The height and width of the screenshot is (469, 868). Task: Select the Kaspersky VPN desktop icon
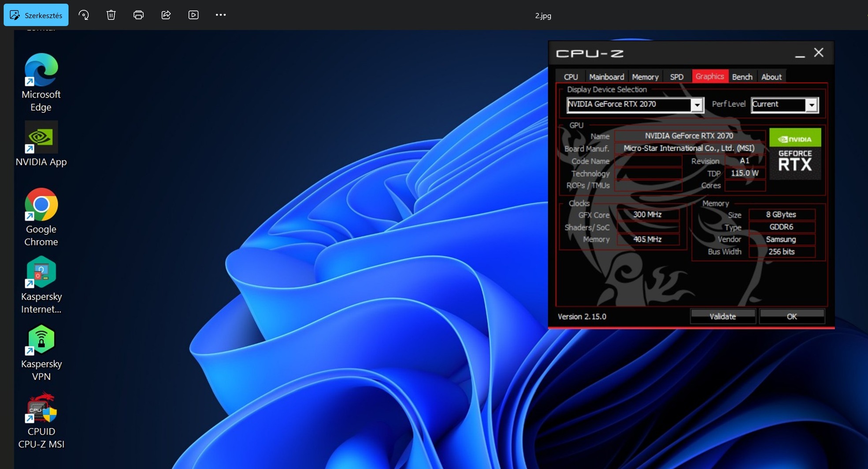click(41, 353)
